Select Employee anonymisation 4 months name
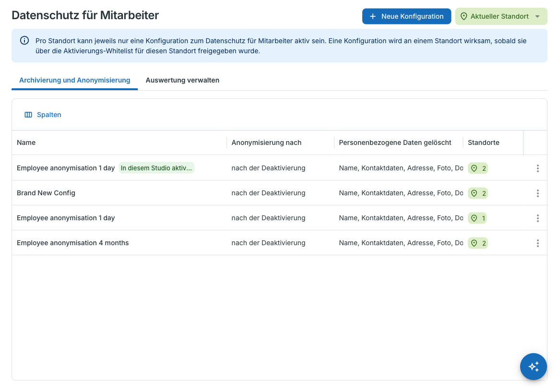The height and width of the screenshot is (392, 559). pos(73,243)
